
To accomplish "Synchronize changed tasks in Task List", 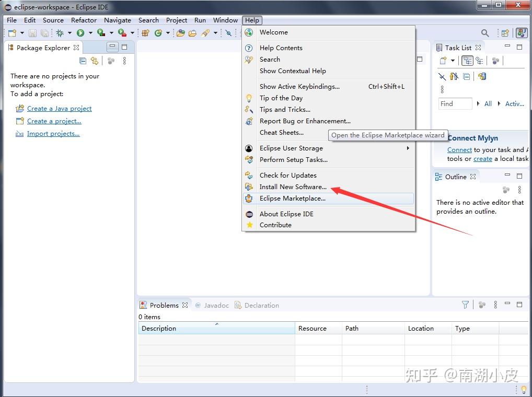I will (x=482, y=77).
